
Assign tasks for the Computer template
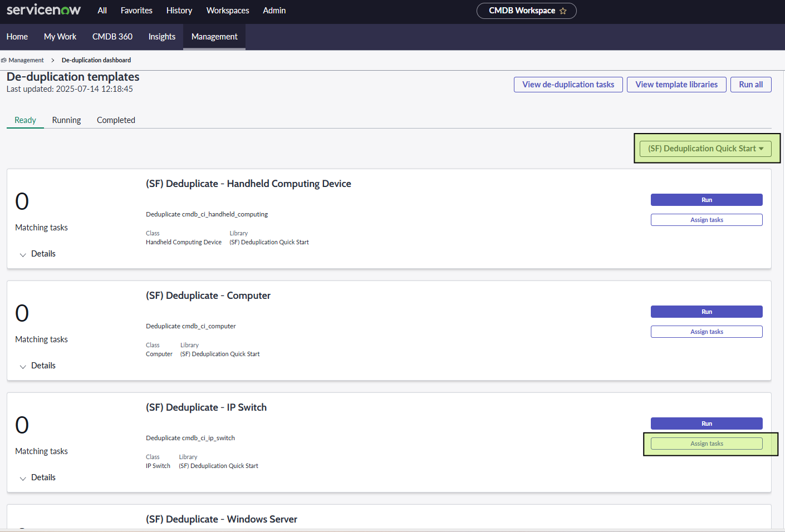coord(706,332)
